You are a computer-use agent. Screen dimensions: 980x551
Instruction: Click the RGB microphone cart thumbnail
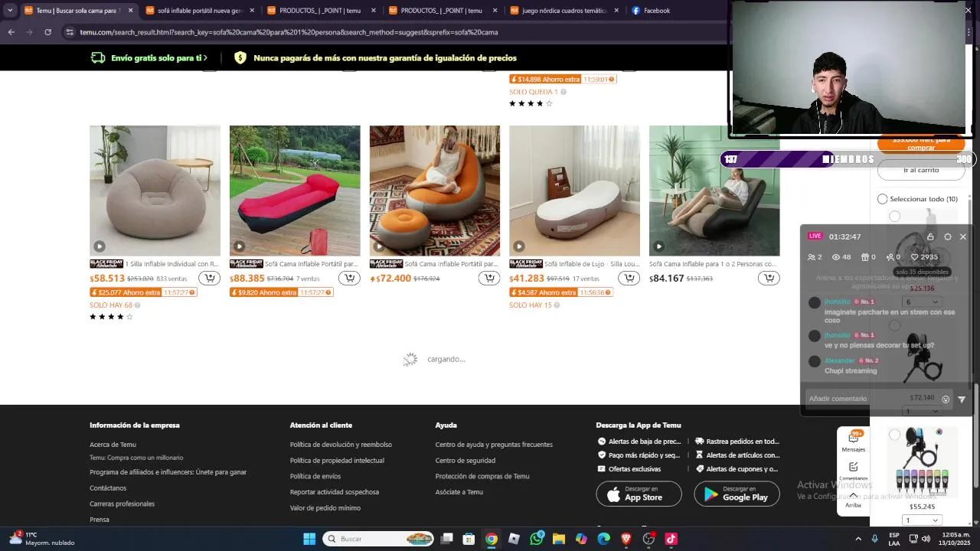[x=922, y=461]
